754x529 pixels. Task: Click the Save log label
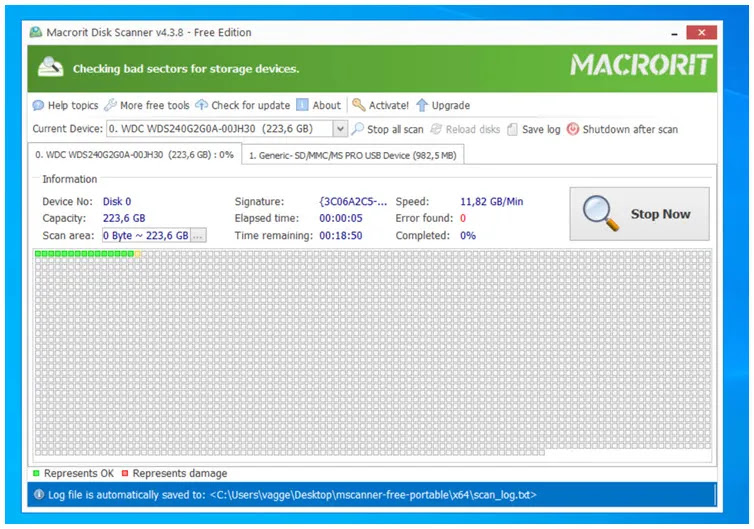click(x=541, y=129)
